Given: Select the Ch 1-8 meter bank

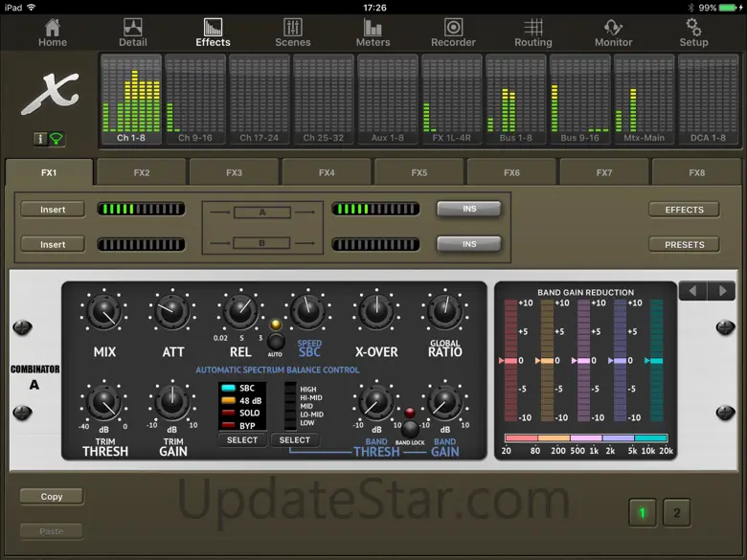Looking at the screenshot, I should coord(131,99).
